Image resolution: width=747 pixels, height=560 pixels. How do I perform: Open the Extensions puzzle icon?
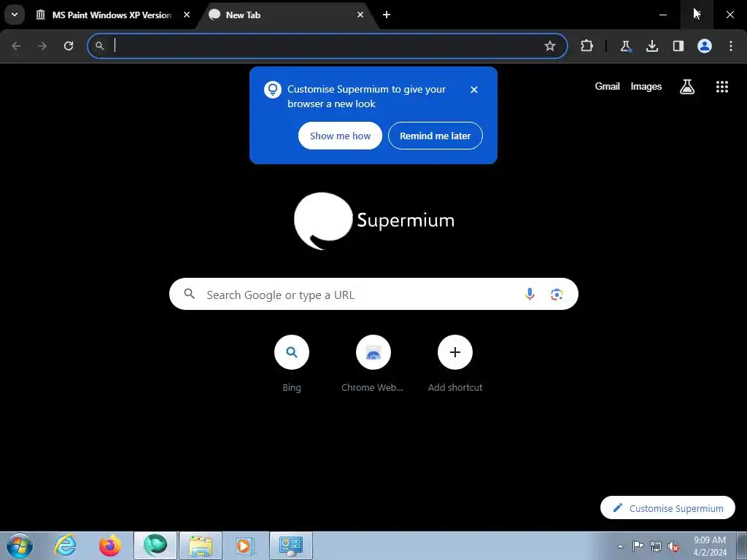(587, 46)
